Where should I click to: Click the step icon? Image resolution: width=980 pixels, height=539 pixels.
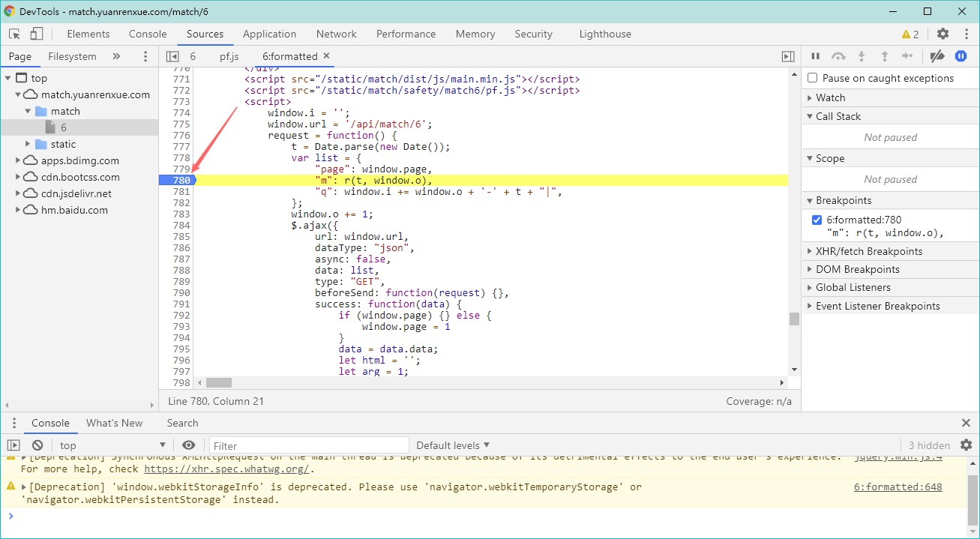(907, 56)
